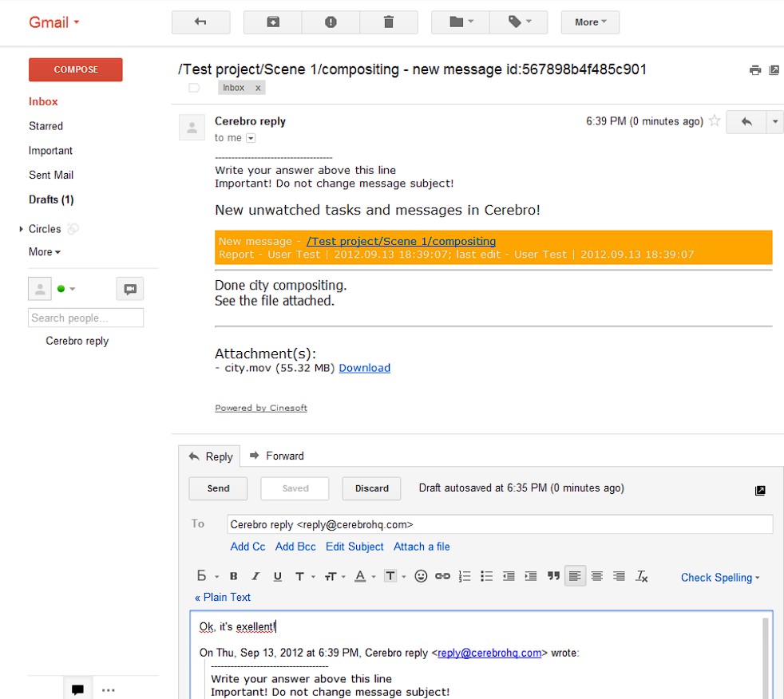
Task: Star the Cerebro reply message
Action: pyautogui.click(x=715, y=120)
